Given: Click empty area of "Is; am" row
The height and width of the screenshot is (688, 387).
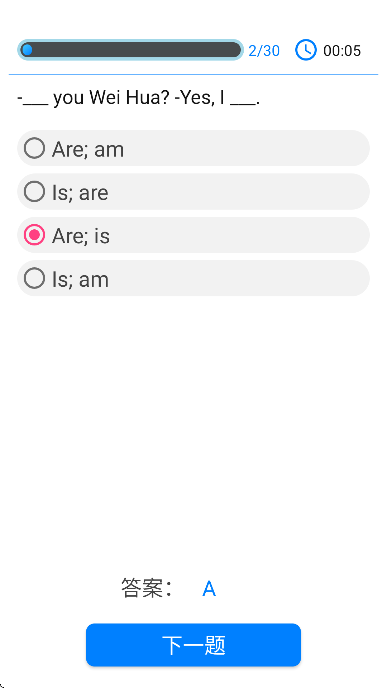Looking at the screenshot, I should pyautogui.click(x=239, y=278).
